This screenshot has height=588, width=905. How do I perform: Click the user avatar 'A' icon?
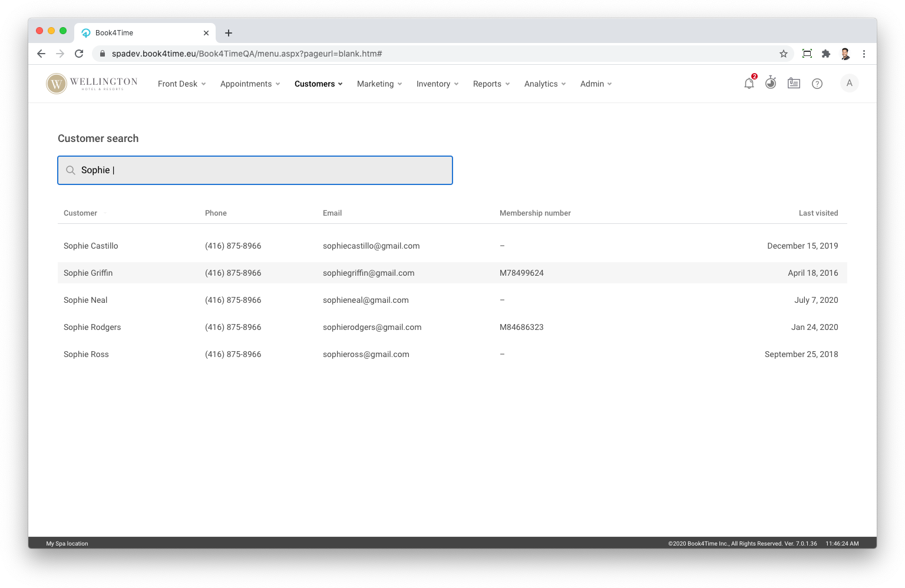[849, 84]
